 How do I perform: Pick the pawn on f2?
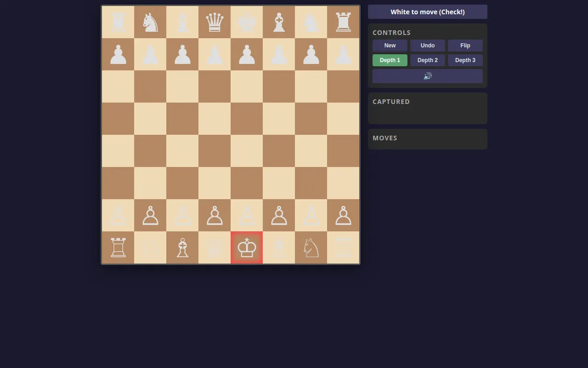[x=279, y=215]
